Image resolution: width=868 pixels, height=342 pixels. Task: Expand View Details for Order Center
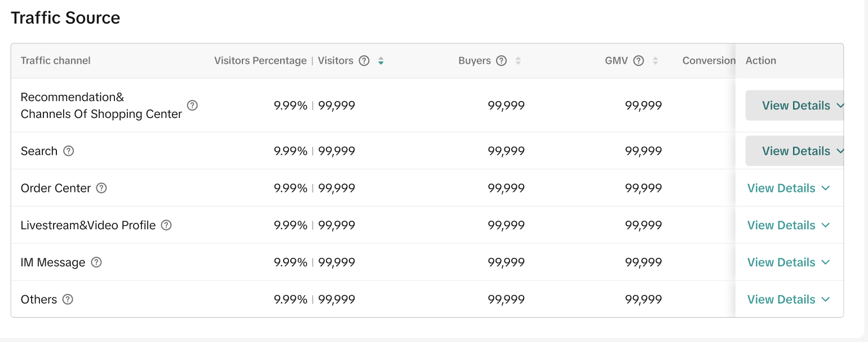pyautogui.click(x=788, y=188)
